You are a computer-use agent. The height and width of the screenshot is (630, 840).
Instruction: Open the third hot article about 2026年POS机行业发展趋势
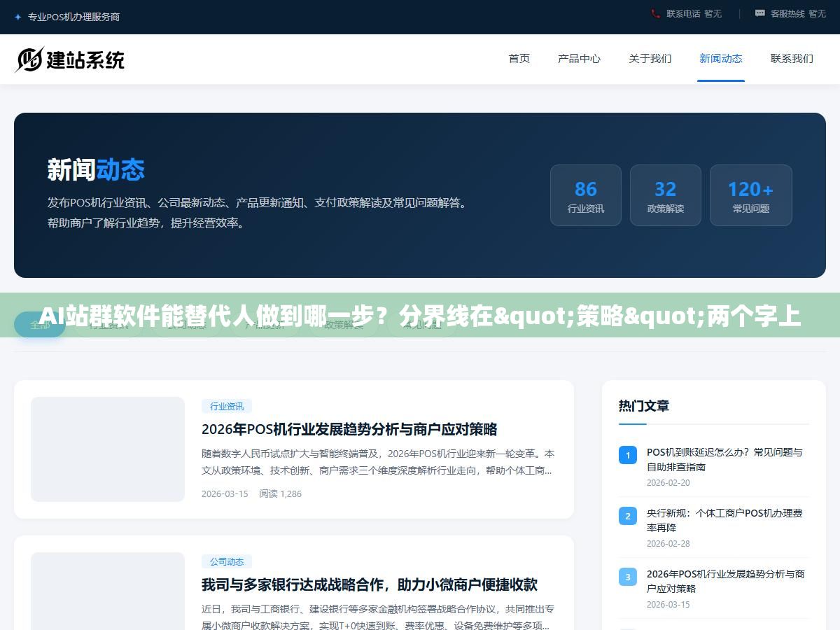click(x=725, y=581)
